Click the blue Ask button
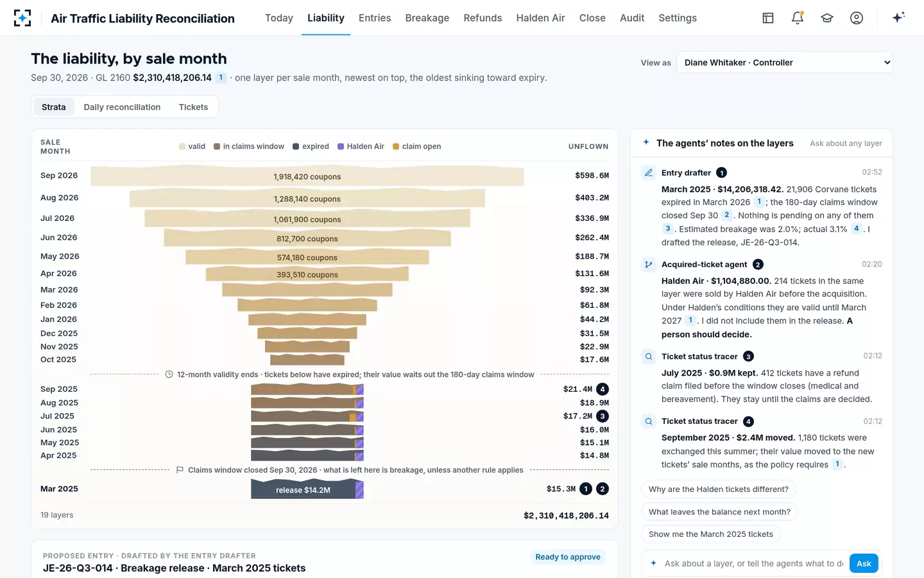Viewport: 924px width, 578px height. click(864, 563)
